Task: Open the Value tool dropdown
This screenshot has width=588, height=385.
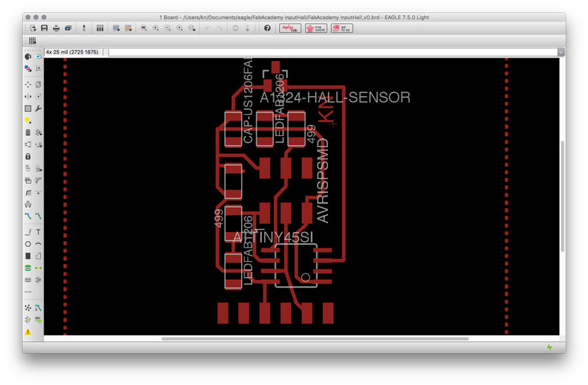Action: [x=39, y=169]
